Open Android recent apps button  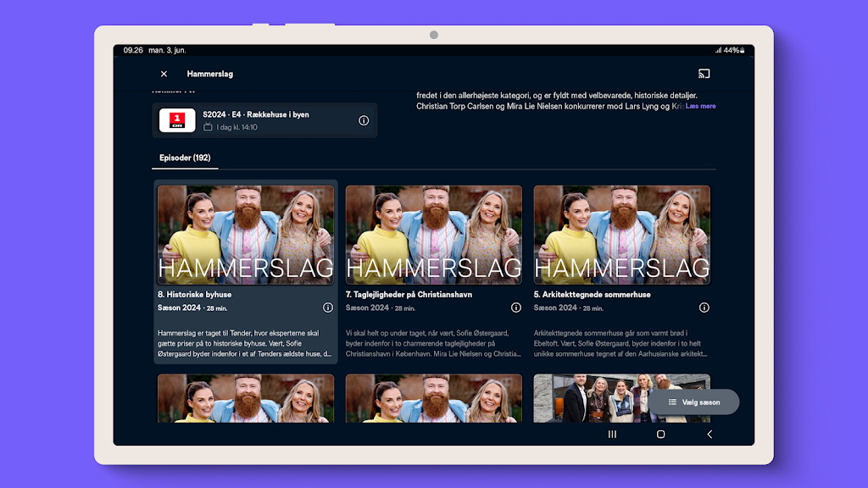click(612, 434)
